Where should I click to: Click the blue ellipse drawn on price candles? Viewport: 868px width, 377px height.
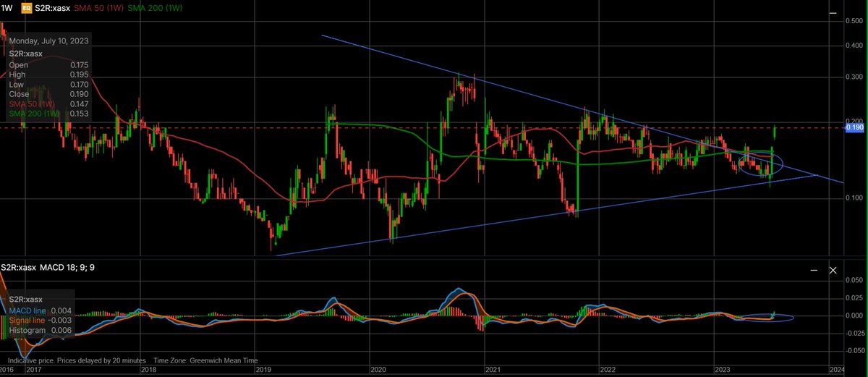click(761, 164)
